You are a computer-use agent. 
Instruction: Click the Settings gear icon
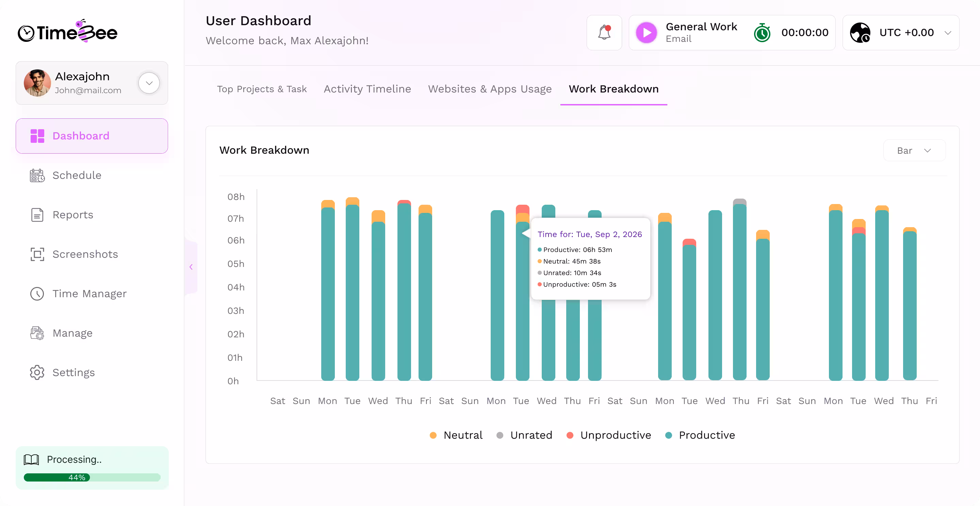point(37,373)
